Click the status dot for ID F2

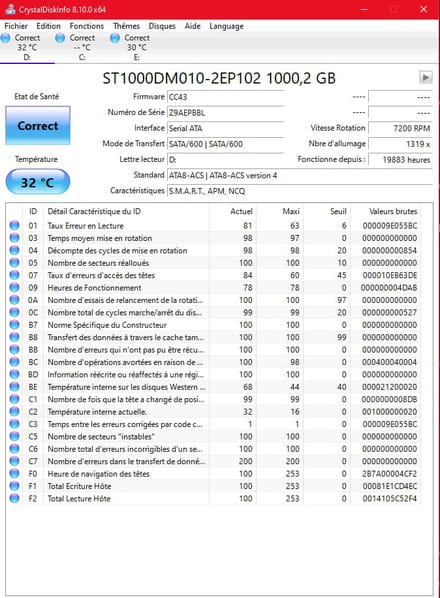(14, 498)
